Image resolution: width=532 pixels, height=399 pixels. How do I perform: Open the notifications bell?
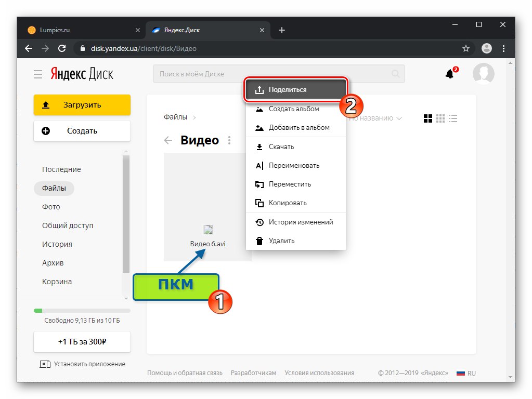tap(449, 74)
